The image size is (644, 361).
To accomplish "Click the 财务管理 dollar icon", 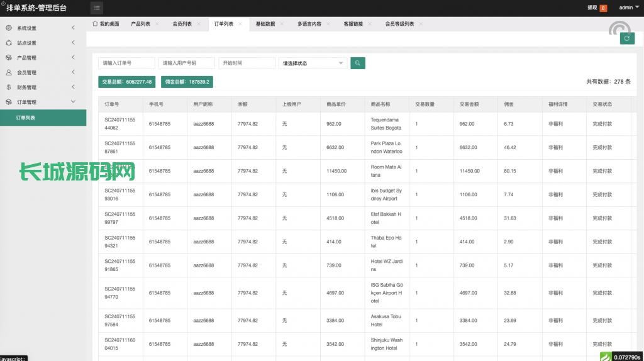I will click(9, 87).
